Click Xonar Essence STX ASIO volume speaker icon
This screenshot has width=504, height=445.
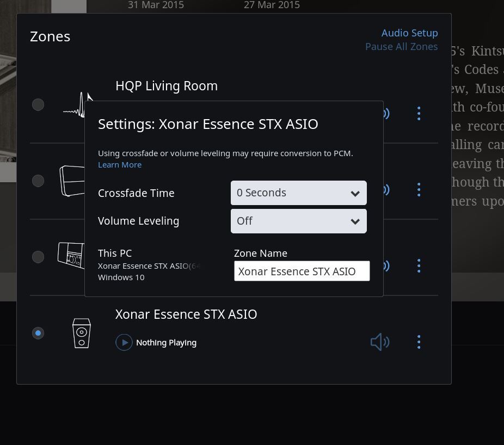[380, 342]
